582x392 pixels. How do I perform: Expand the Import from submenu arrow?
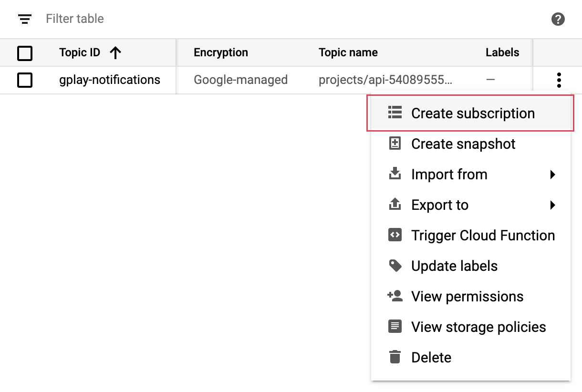pyautogui.click(x=552, y=175)
